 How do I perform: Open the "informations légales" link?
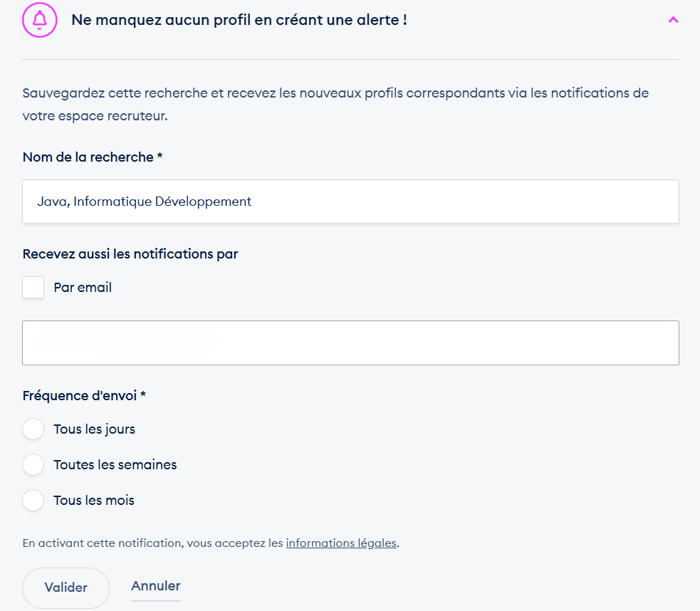point(340,543)
